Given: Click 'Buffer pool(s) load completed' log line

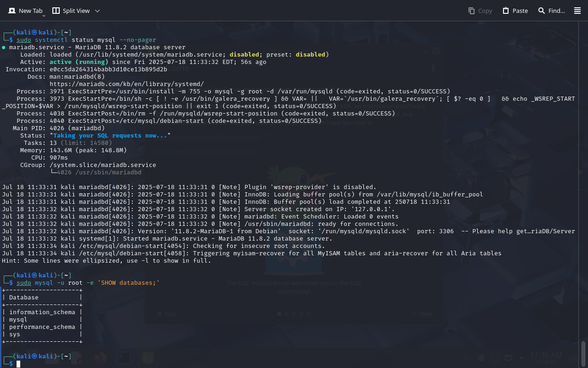Looking at the screenshot, I should click(226, 202).
